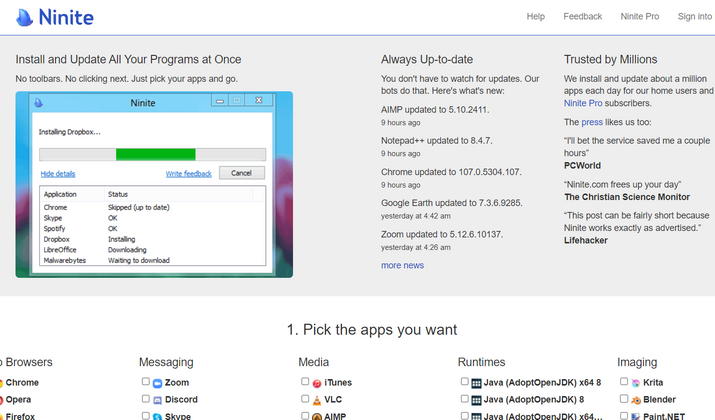Open the "press" link under Trusted by Millions
The image size is (715, 420).
[x=593, y=121]
